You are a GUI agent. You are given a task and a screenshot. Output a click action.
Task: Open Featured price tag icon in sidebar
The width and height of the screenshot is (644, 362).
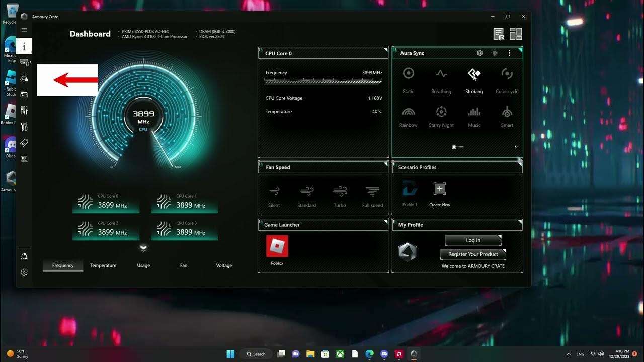coord(24,143)
